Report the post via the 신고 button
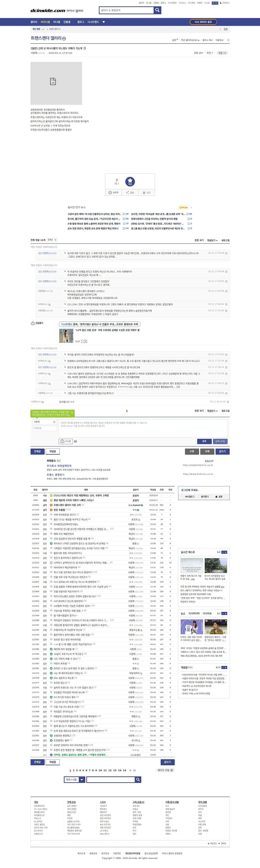The height and width of the screenshot is (868, 260). tap(146, 192)
